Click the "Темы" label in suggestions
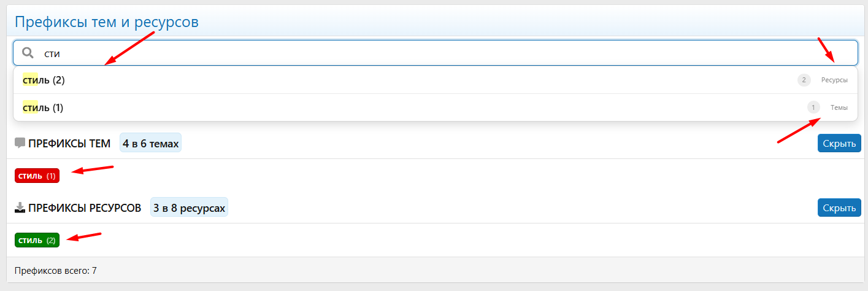Image resolution: width=868 pixels, height=291 pixels. [839, 107]
